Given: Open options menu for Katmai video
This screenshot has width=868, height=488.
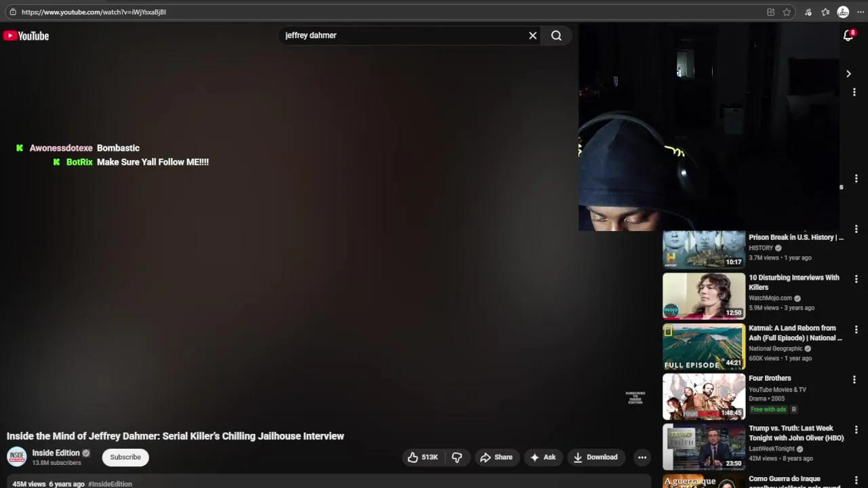Looking at the screenshot, I should click(x=856, y=329).
